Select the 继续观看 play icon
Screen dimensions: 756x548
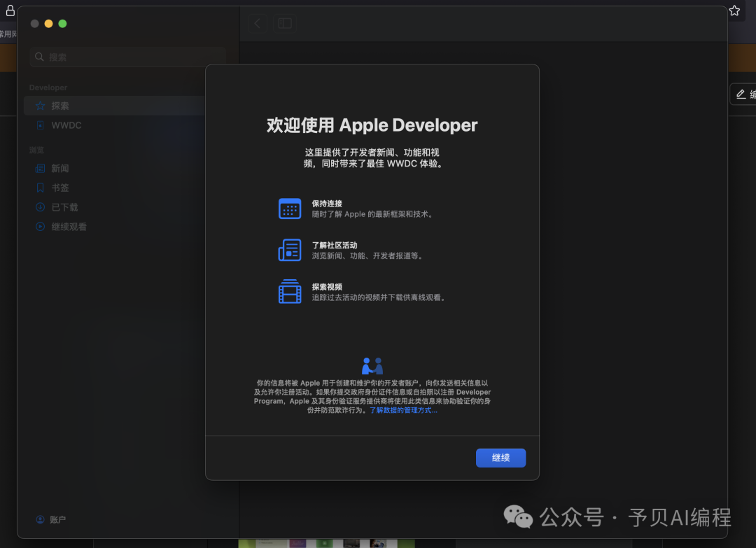pos(41,227)
